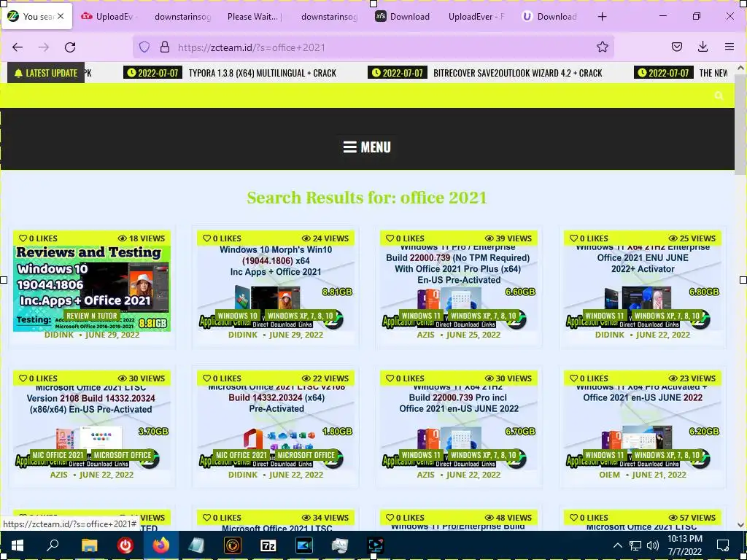The image size is (747, 560).
Task: Click Firefox icon in taskbar
Action: [161, 545]
